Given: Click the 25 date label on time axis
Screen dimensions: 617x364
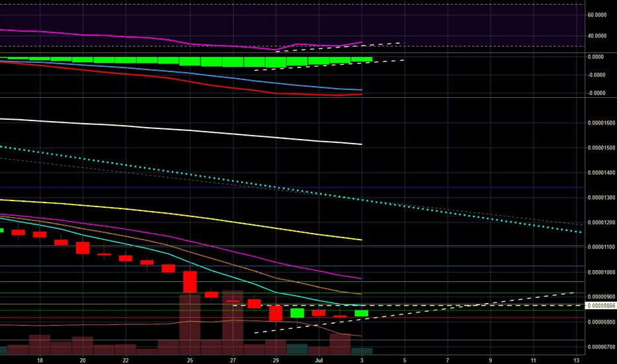Looking at the screenshot, I should tap(190, 360).
